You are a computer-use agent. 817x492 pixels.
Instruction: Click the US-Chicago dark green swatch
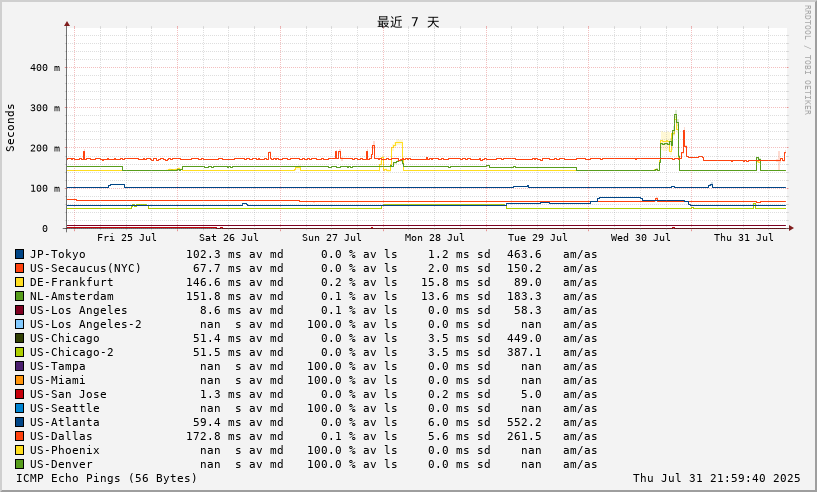[19, 338]
